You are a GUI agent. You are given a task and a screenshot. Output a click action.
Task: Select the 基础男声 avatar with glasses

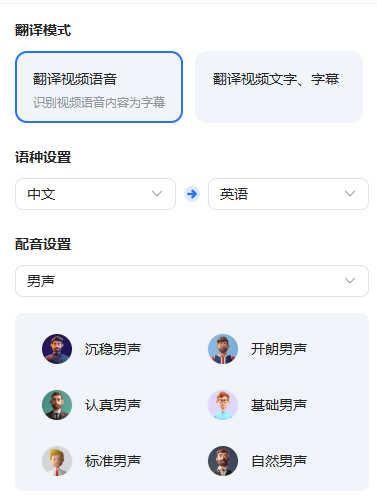click(x=223, y=405)
